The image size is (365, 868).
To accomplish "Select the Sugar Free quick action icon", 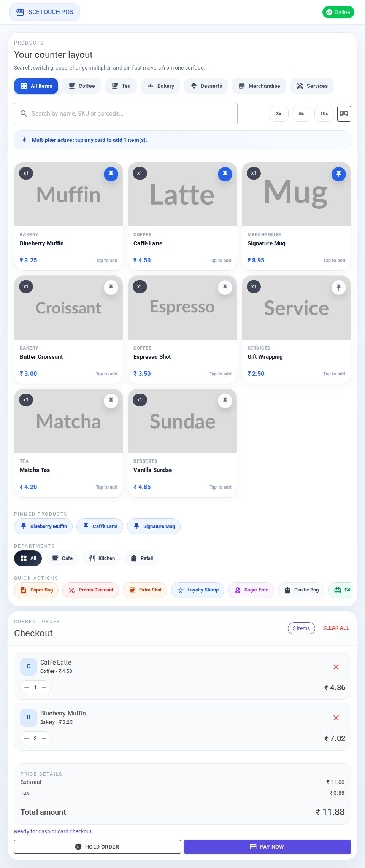I will tap(237, 590).
